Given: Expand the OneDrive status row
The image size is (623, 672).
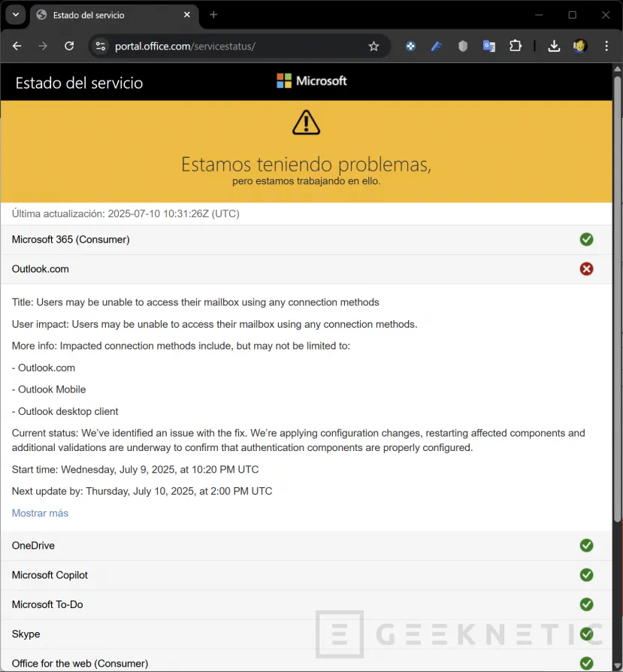Looking at the screenshot, I should [x=306, y=546].
